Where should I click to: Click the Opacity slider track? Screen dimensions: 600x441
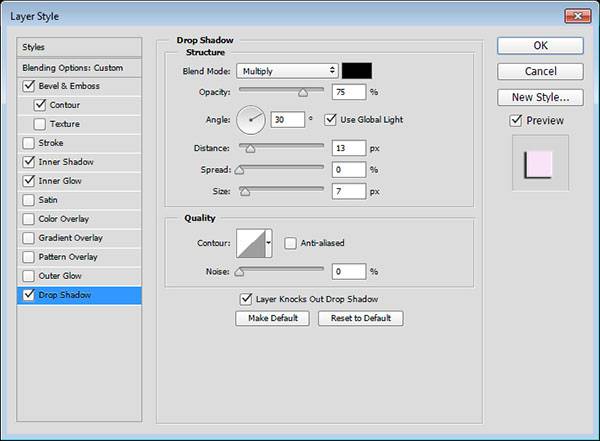tap(280, 92)
